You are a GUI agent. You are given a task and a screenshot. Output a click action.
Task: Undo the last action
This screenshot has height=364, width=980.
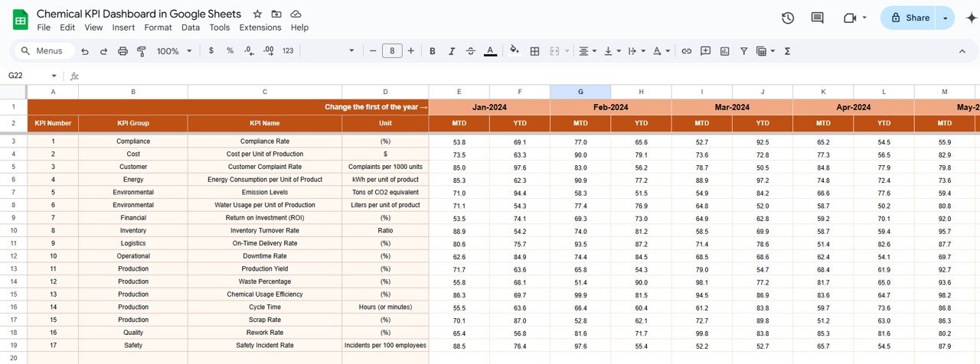84,51
